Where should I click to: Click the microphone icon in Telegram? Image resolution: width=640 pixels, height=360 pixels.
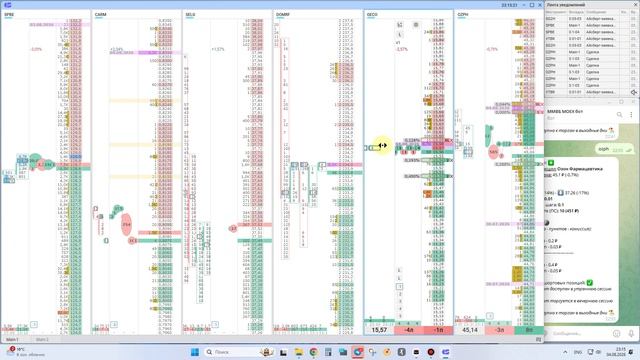[x=631, y=334]
